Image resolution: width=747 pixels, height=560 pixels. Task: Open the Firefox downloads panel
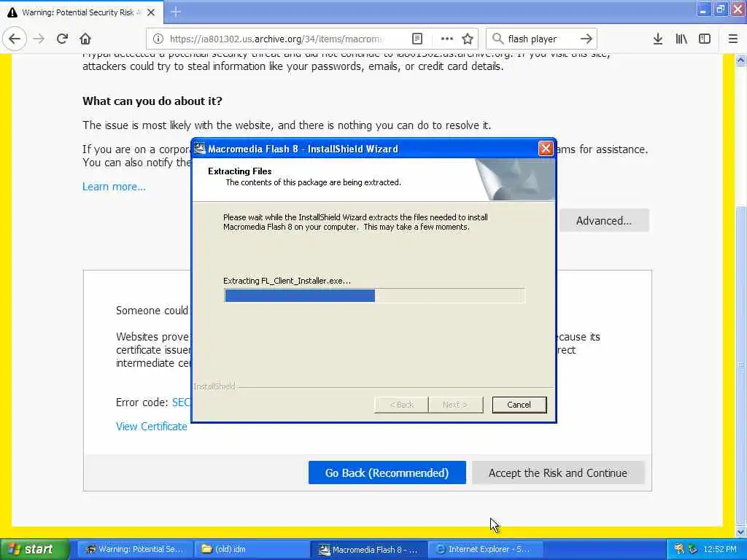click(x=657, y=39)
